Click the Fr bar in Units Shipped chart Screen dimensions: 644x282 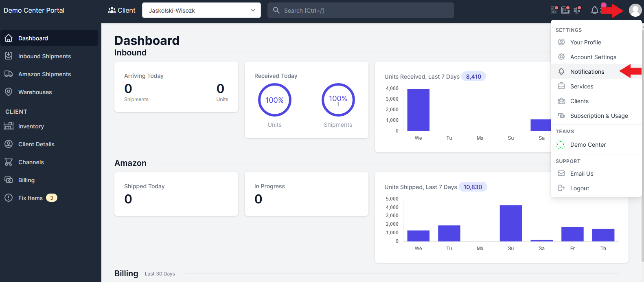(x=572, y=234)
